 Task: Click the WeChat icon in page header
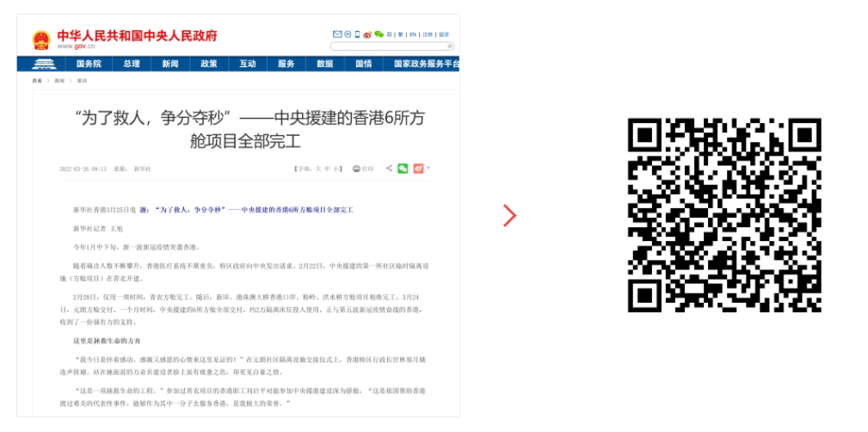click(379, 34)
